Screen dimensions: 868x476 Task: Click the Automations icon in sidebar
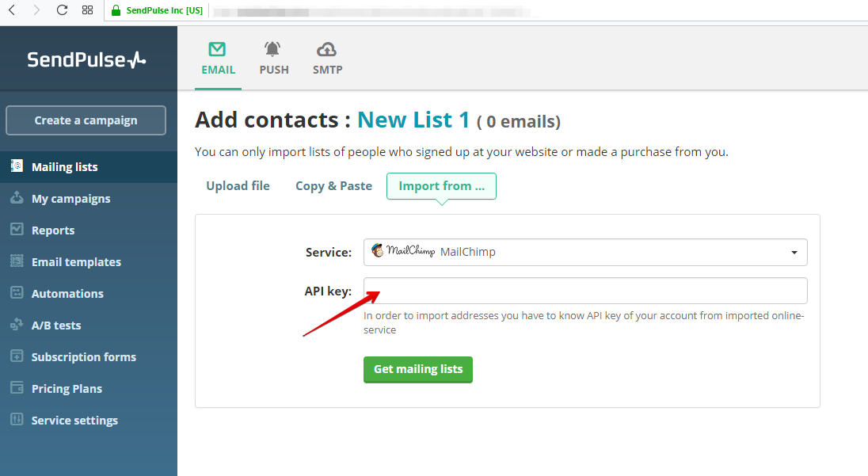(17, 292)
